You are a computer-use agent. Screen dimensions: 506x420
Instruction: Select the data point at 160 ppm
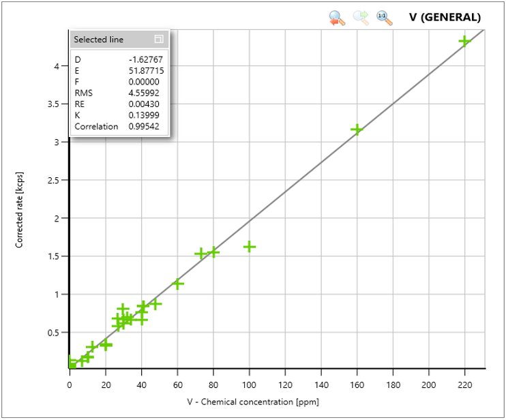tap(357, 129)
